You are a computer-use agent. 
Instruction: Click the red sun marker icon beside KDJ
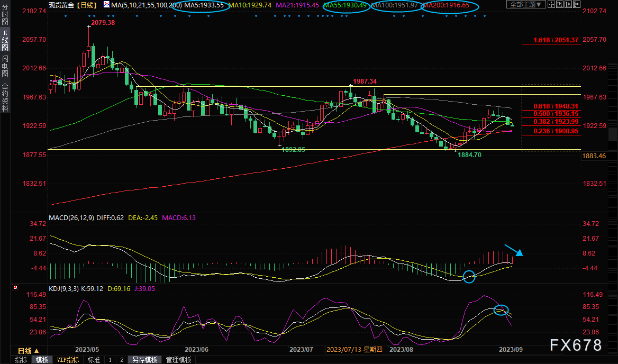pos(15,287)
